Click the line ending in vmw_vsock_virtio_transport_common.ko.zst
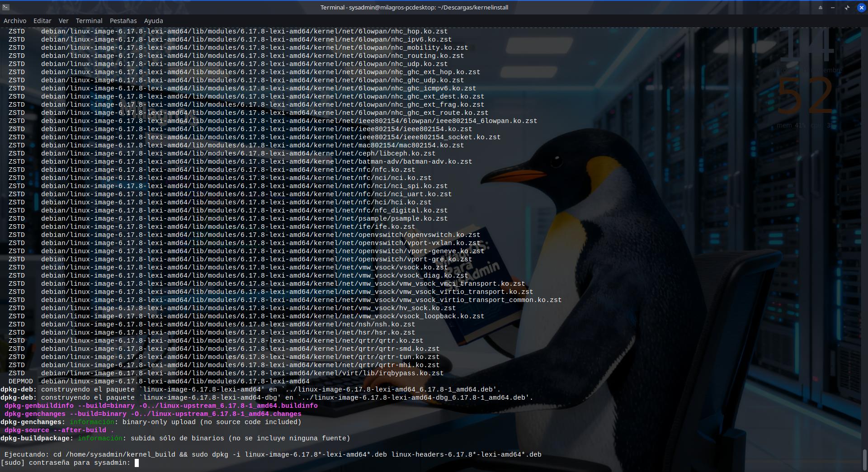868x472 pixels. pos(285,300)
